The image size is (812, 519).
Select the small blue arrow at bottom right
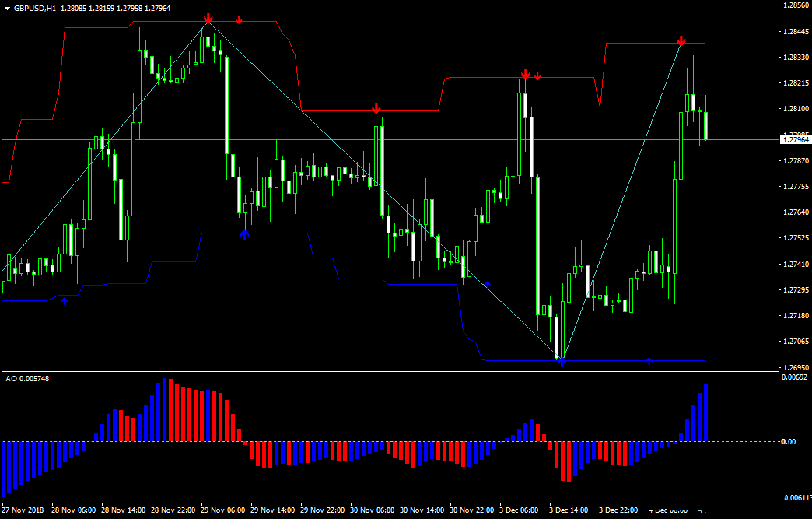pyautogui.click(x=649, y=361)
